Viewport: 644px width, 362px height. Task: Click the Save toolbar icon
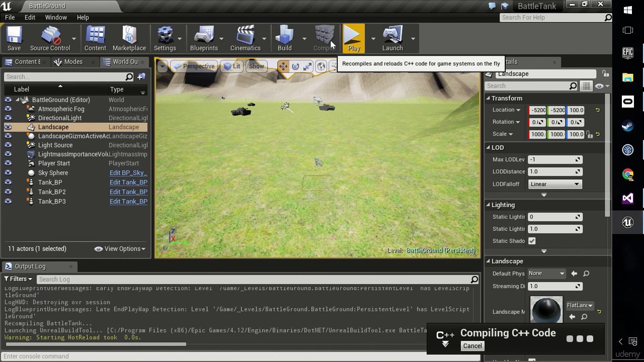pos(14,39)
